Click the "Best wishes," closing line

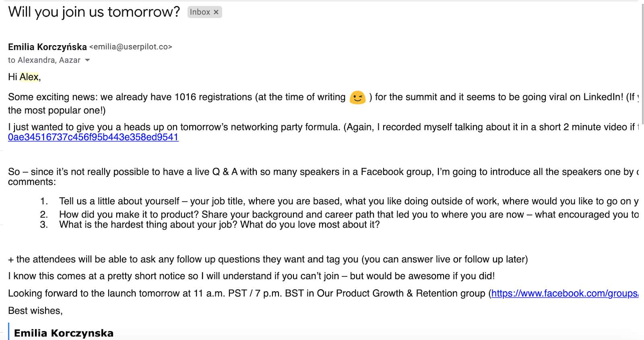pyautogui.click(x=35, y=311)
